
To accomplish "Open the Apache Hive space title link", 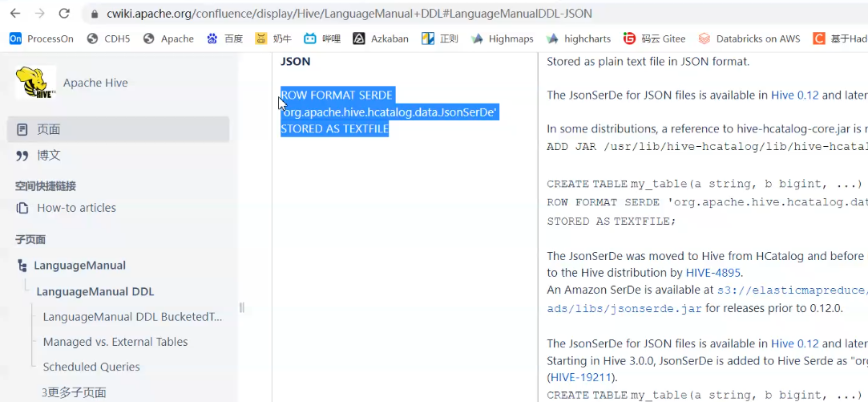I will point(95,83).
